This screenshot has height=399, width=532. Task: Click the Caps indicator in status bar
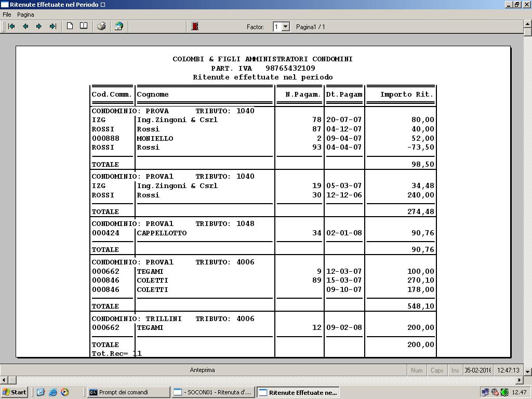pyautogui.click(x=437, y=370)
